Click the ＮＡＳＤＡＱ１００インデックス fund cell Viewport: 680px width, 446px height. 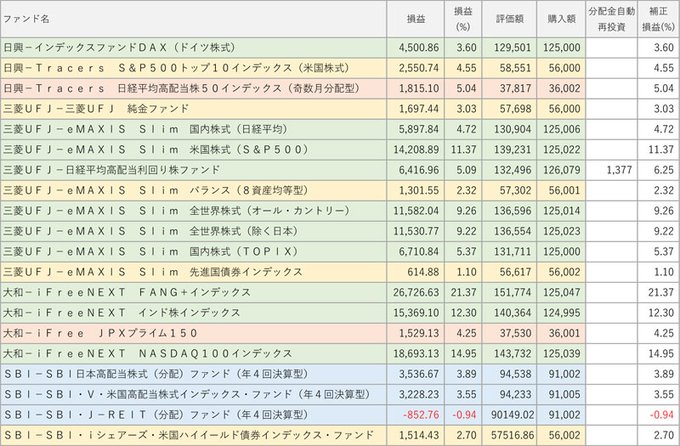click(193, 354)
